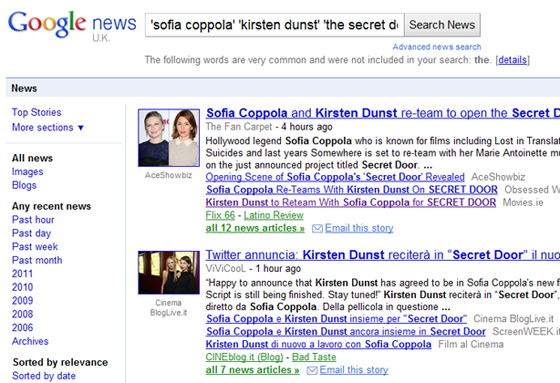560x383 pixels.
Task: Select the Blogs filter in sidebar
Action: pos(24,185)
